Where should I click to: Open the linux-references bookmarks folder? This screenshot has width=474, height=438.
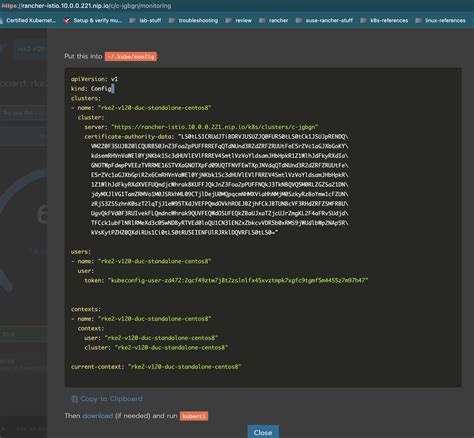[440, 20]
